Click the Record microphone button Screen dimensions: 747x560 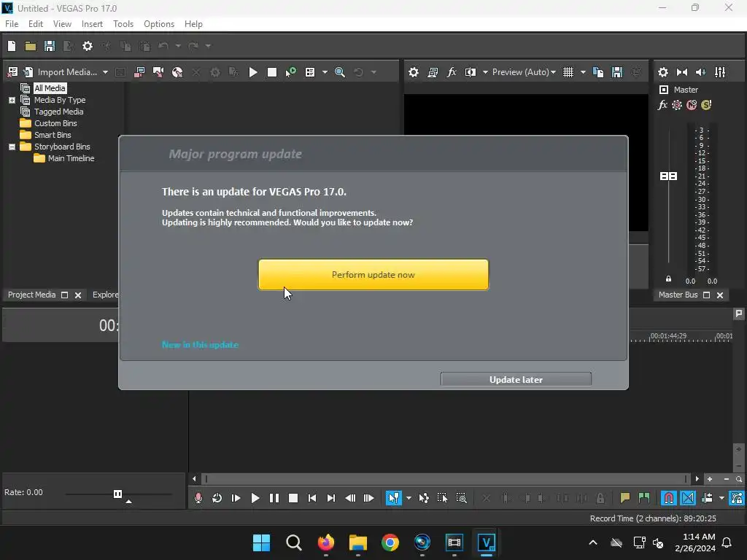coord(198,498)
